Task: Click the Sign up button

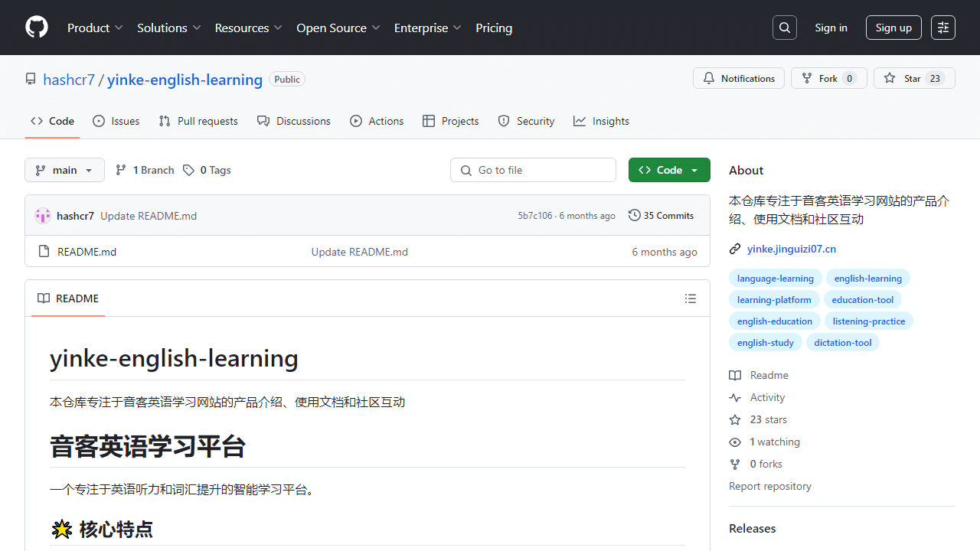Action: tap(893, 28)
